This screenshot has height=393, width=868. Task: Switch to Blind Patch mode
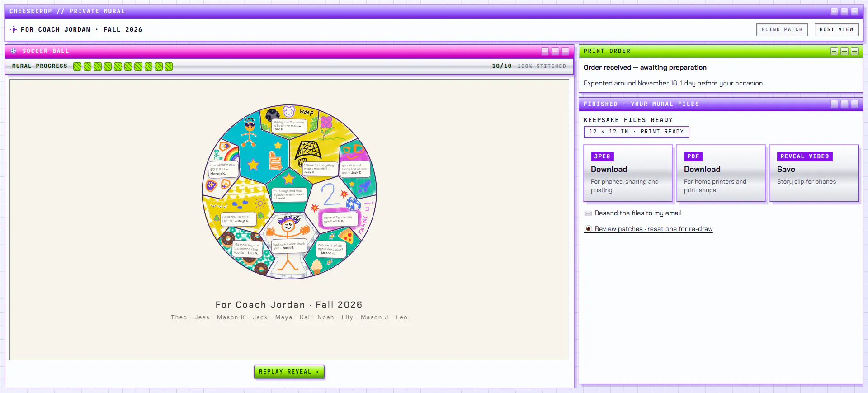(x=782, y=29)
